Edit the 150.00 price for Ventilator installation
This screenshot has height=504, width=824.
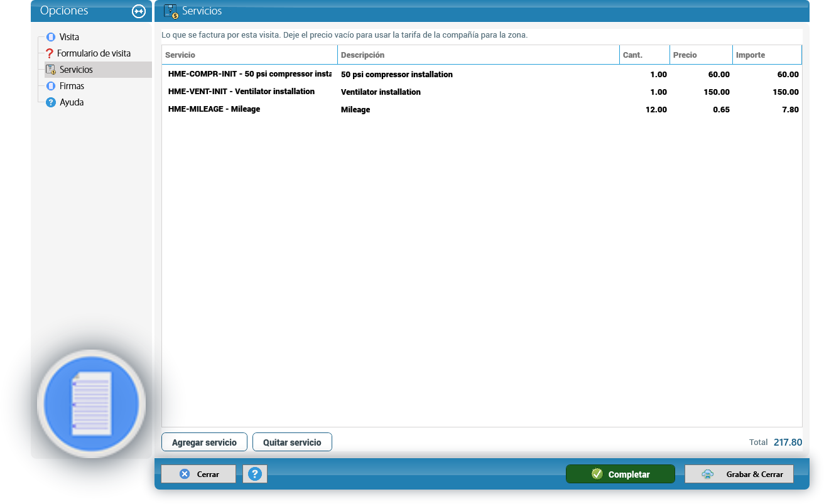click(717, 92)
